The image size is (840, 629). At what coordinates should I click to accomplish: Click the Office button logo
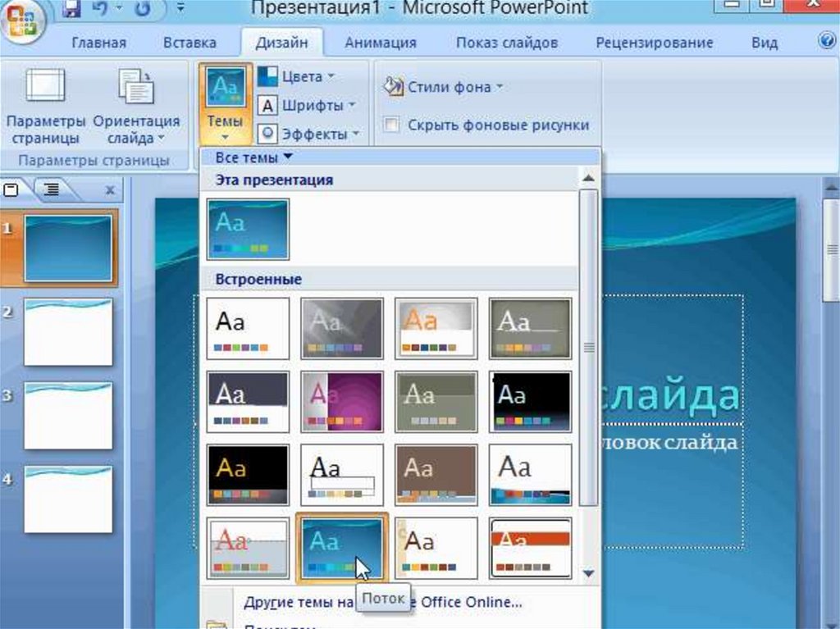click(x=22, y=21)
